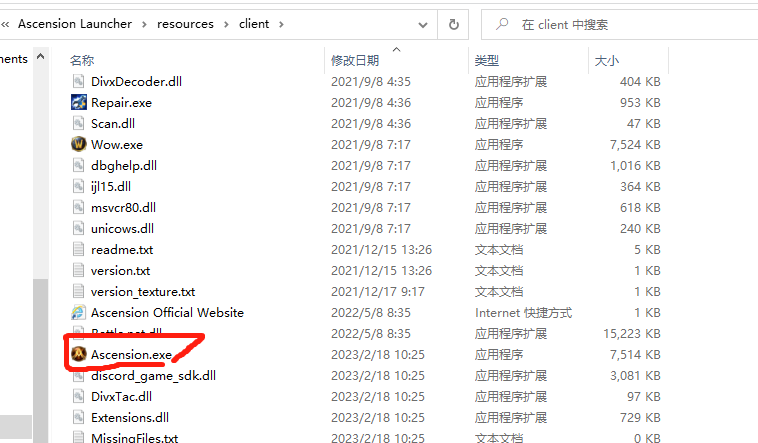
Task: Select the ijl15.dll file name
Action: coord(111,186)
